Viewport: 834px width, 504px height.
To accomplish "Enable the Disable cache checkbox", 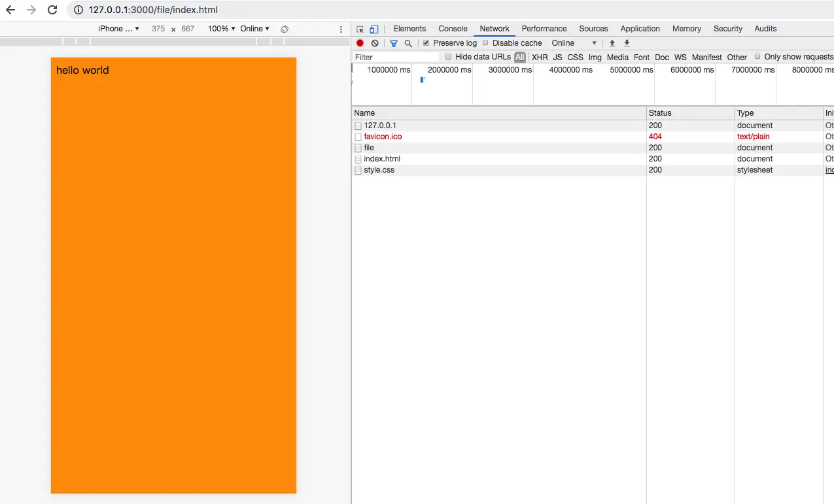I will coord(485,43).
